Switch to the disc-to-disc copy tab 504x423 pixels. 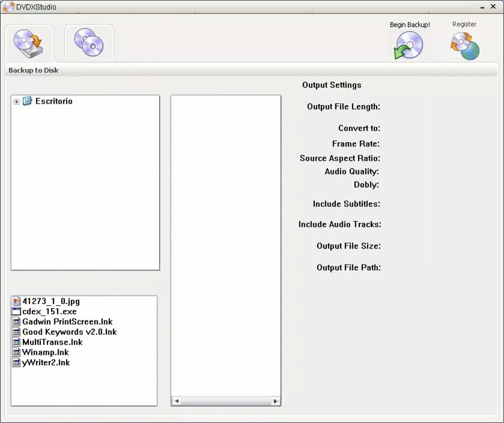click(x=89, y=42)
